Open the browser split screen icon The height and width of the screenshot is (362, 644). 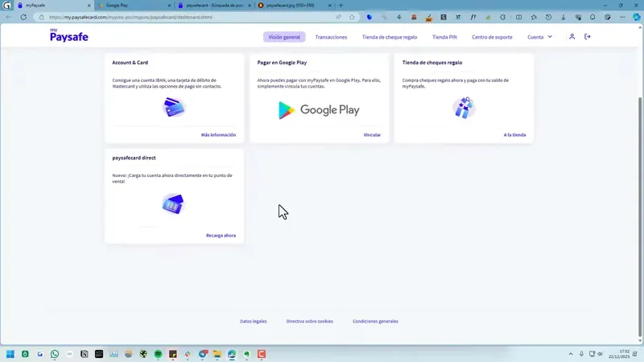tap(518, 17)
